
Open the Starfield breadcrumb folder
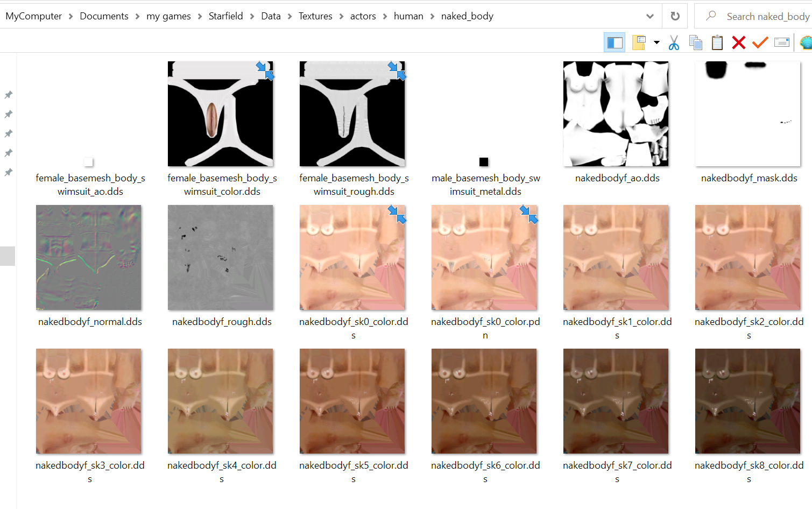(x=225, y=16)
